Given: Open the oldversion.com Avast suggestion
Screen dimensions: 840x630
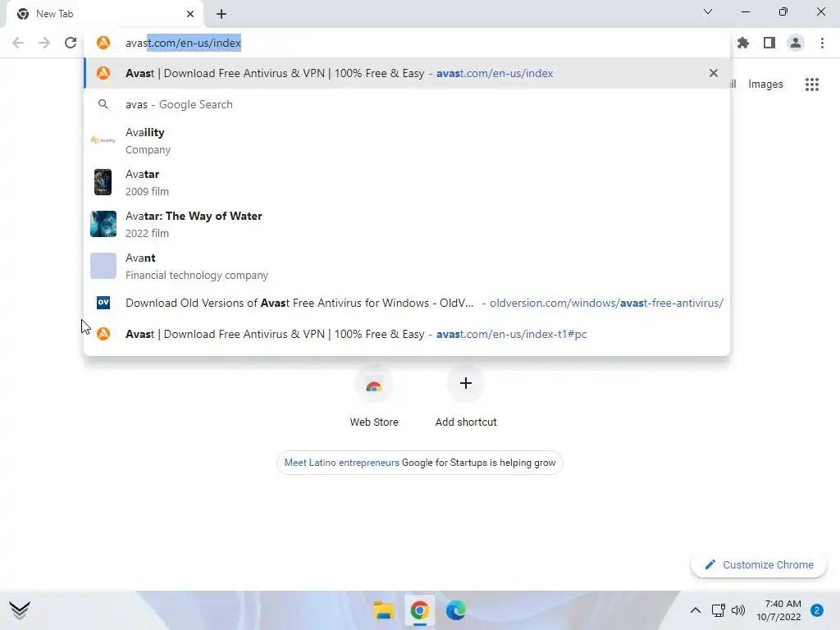Looking at the screenshot, I should tap(407, 303).
